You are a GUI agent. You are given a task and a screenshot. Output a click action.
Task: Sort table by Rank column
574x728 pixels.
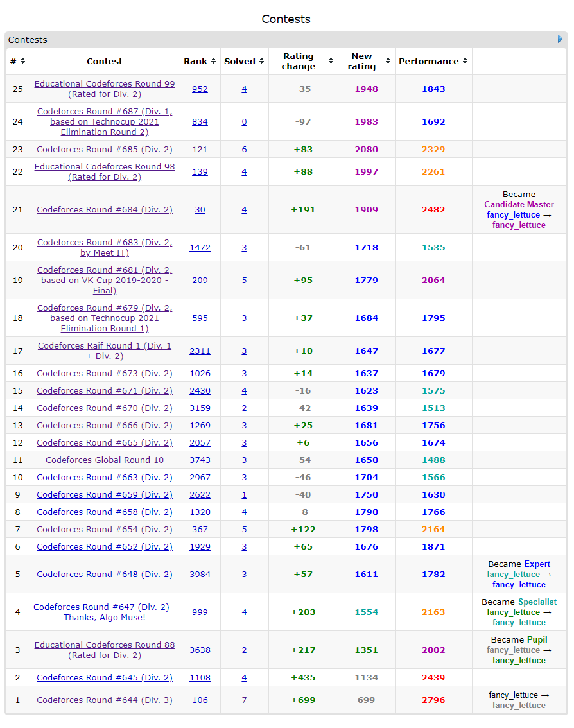[213, 61]
